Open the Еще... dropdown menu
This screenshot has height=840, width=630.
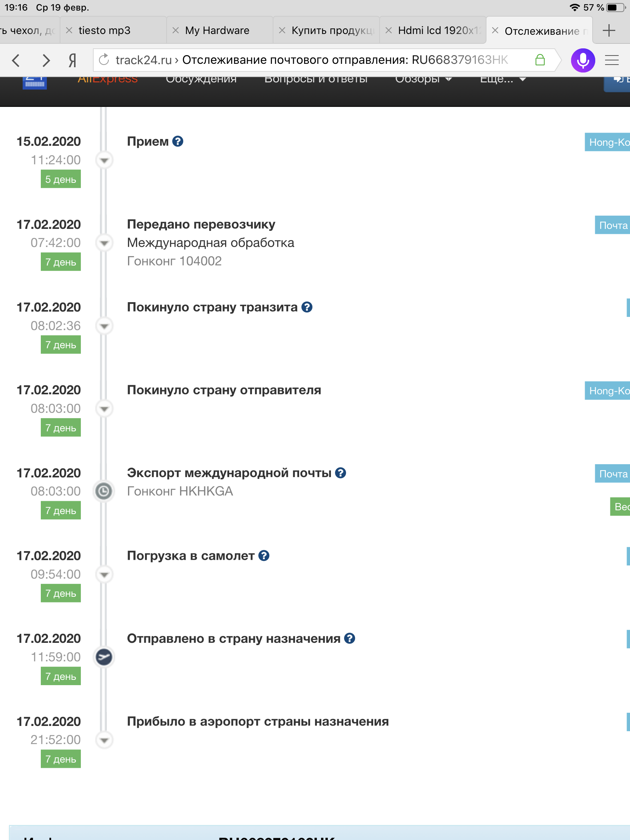click(x=502, y=79)
